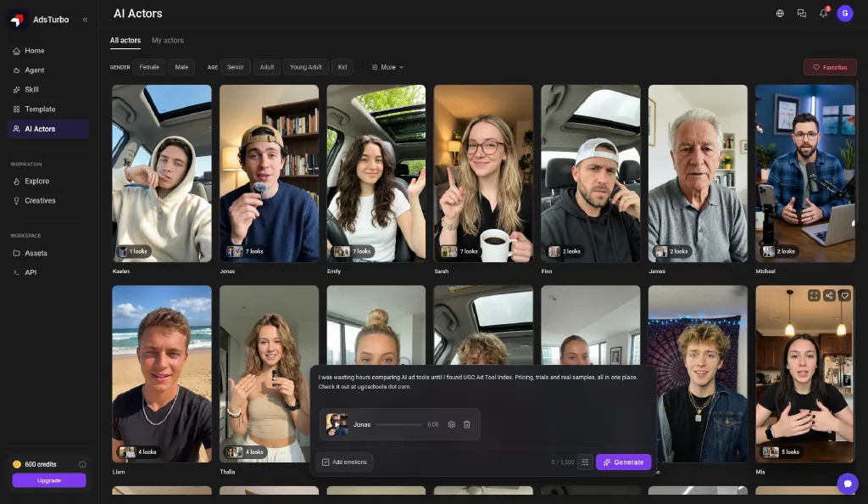Click the Generate button

pyautogui.click(x=623, y=462)
